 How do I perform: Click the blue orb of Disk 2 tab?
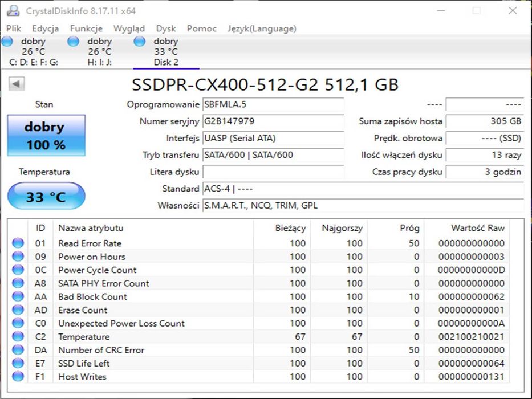(140, 42)
